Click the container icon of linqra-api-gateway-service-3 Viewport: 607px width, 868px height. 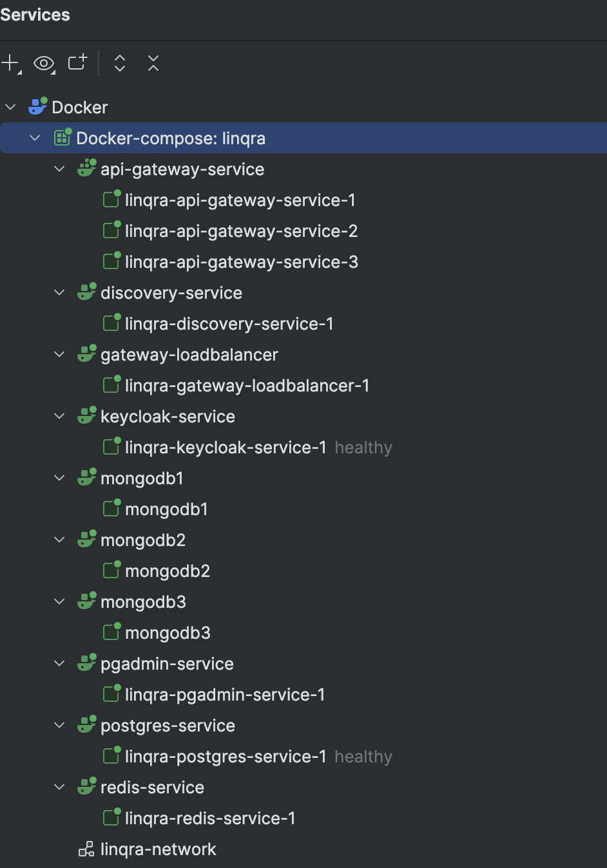(x=112, y=261)
